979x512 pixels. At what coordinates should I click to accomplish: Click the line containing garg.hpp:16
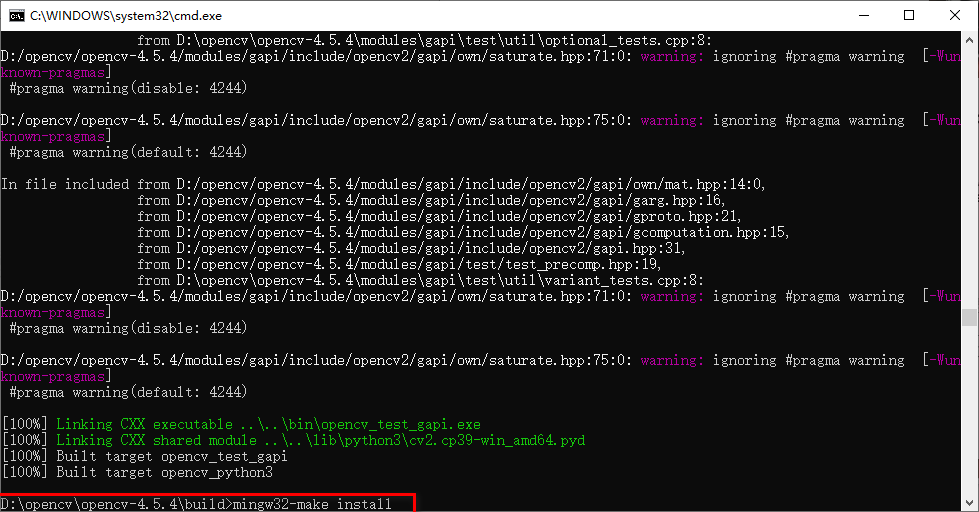tap(431, 200)
